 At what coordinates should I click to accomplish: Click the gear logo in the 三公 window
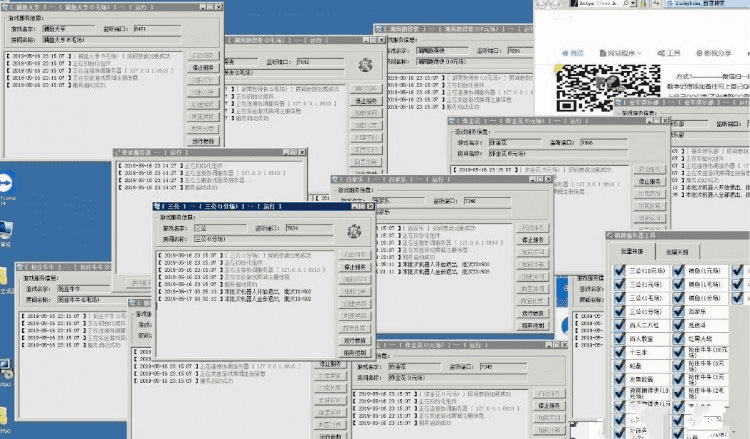(x=353, y=231)
